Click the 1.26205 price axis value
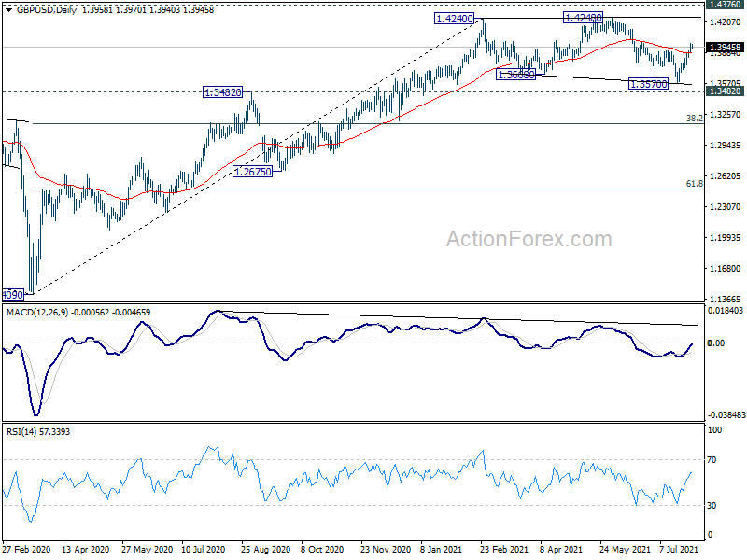Screen dimensions: 747x560 [726, 176]
